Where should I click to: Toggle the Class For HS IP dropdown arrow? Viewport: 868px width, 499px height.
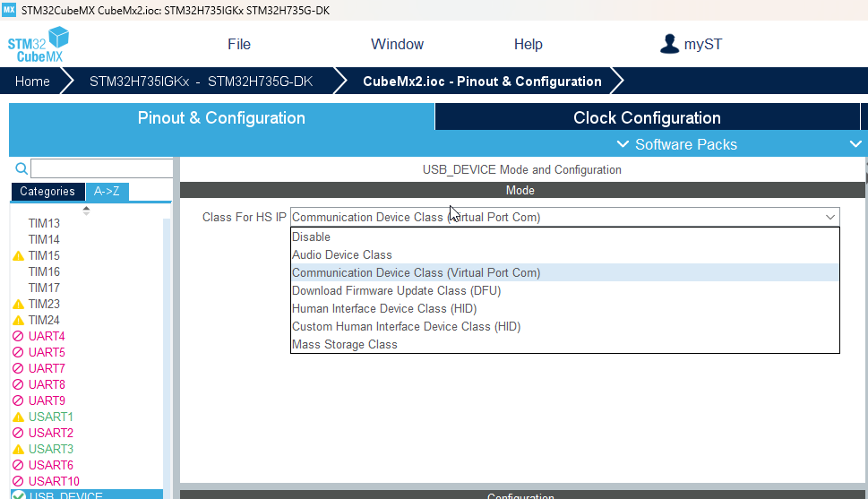[x=829, y=217]
